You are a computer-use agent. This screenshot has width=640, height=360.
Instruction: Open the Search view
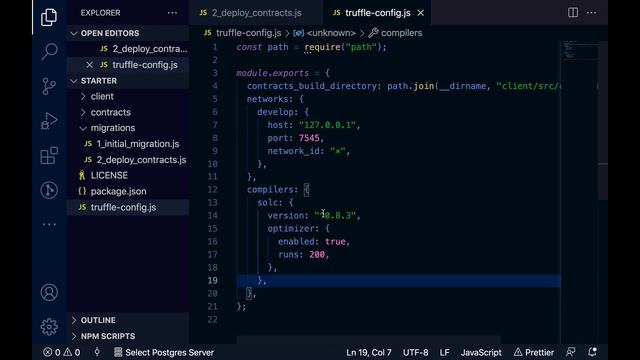[49, 51]
